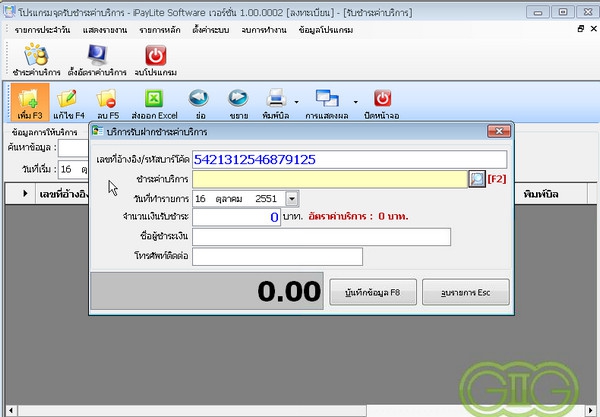Click the app icon in title bar
The image size is (600, 417).
click(x=9, y=11)
